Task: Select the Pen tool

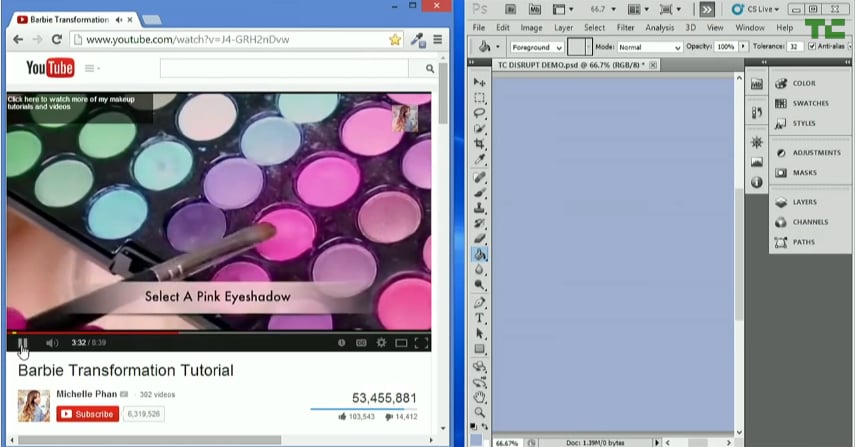Action: pyautogui.click(x=479, y=303)
